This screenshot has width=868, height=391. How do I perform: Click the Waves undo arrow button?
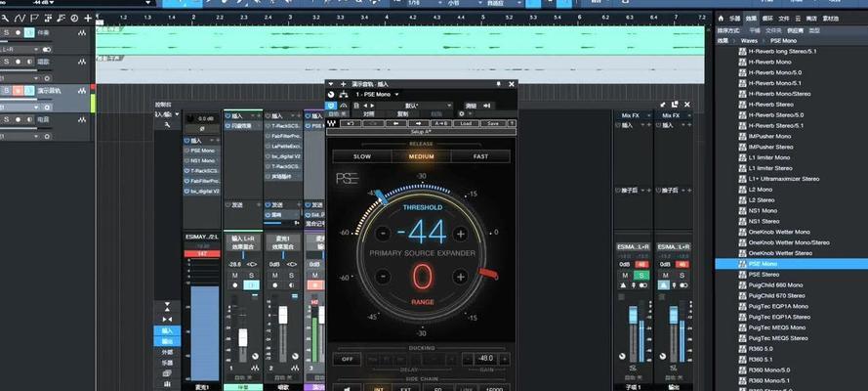(x=350, y=123)
